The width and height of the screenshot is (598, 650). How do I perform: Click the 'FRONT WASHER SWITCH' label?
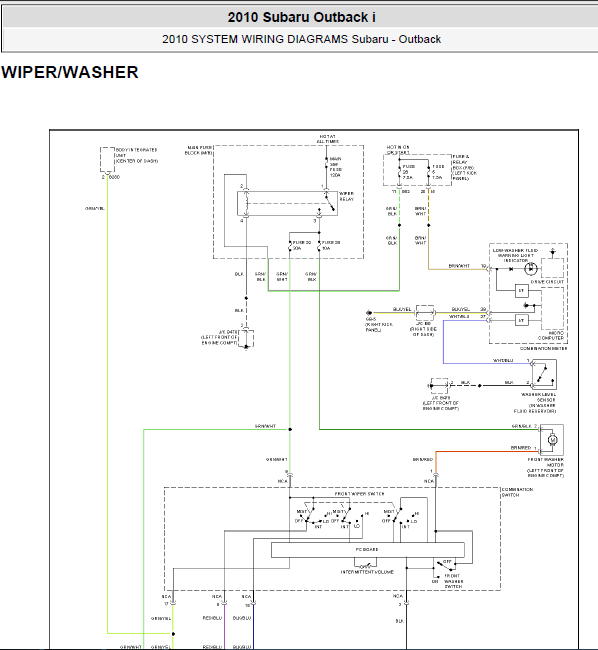454,581
